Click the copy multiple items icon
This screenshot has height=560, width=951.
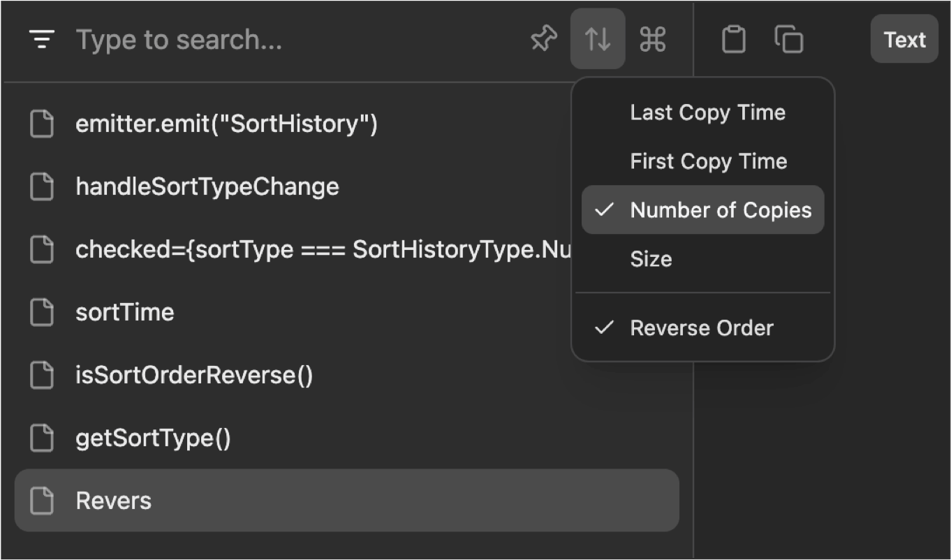click(789, 39)
